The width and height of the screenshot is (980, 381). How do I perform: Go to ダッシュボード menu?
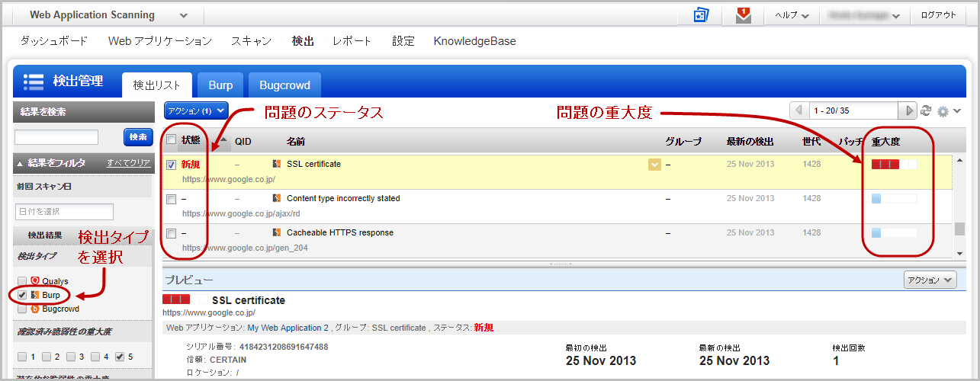(54, 41)
